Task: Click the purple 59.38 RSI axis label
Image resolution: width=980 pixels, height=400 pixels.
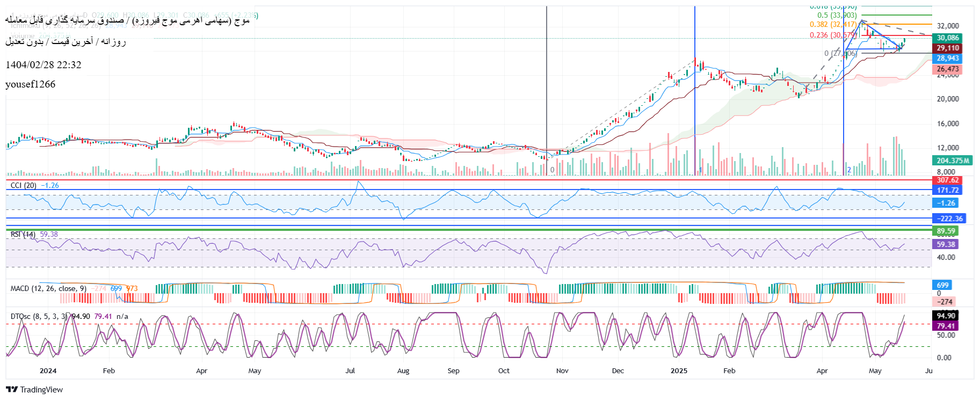Action: (x=946, y=244)
